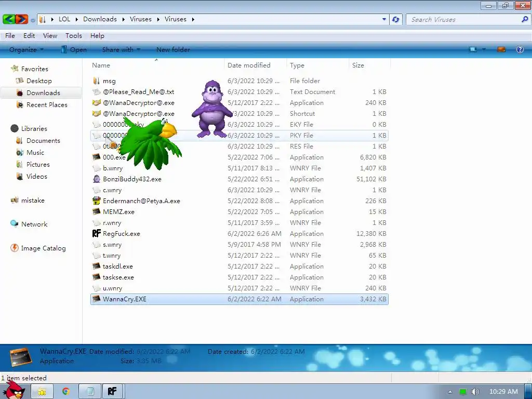This screenshot has width=532, height=399.
Task: Click the MEMZ.exe file icon
Action: 96,212
